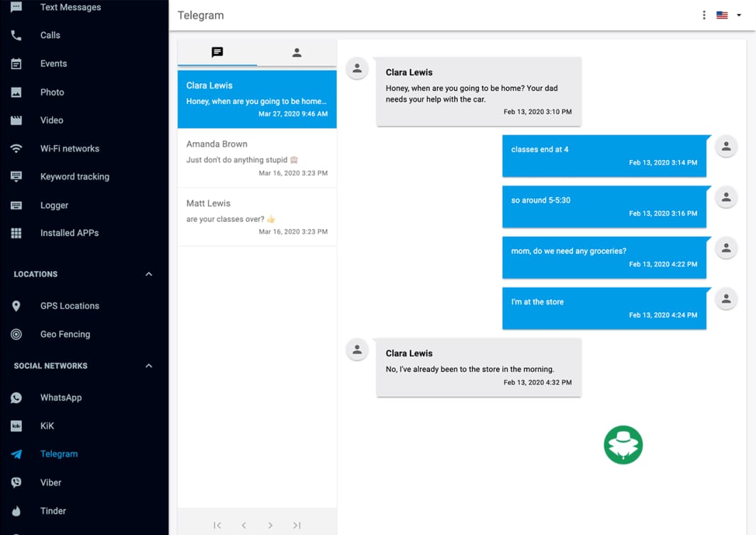
Task: Open Amanda Brown's conversation
Action: pos(256,157)
